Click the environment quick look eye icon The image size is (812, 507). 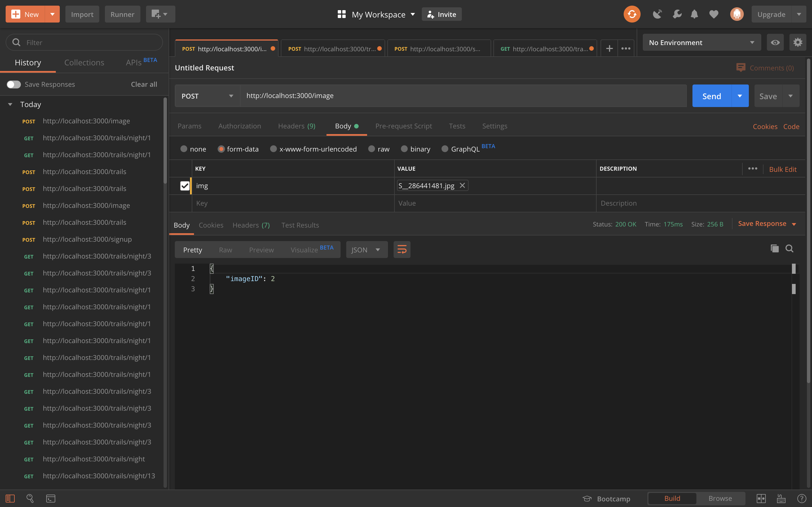(x=775, y=42)
